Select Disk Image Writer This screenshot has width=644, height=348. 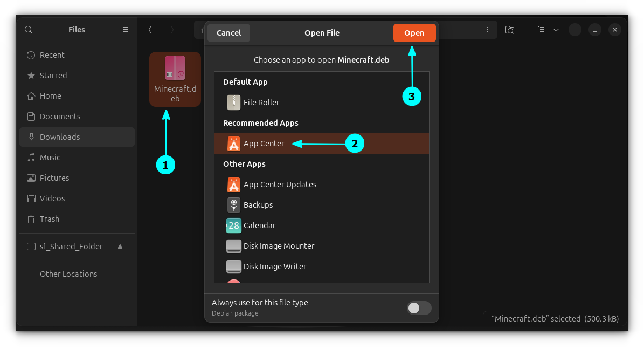(x=322, y=267)
